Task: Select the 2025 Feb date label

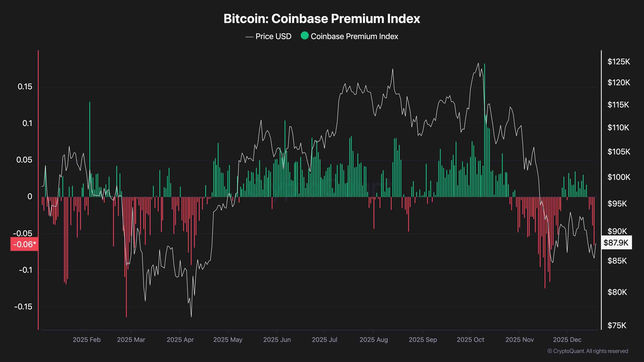Action: (87, 340)
